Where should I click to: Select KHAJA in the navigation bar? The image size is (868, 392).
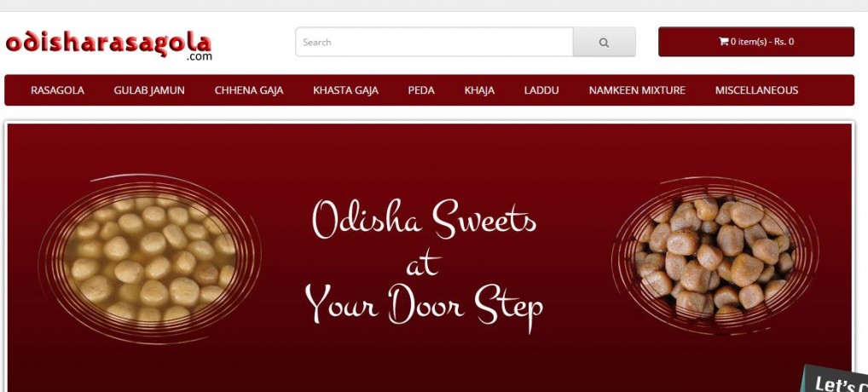coord(479,90)
